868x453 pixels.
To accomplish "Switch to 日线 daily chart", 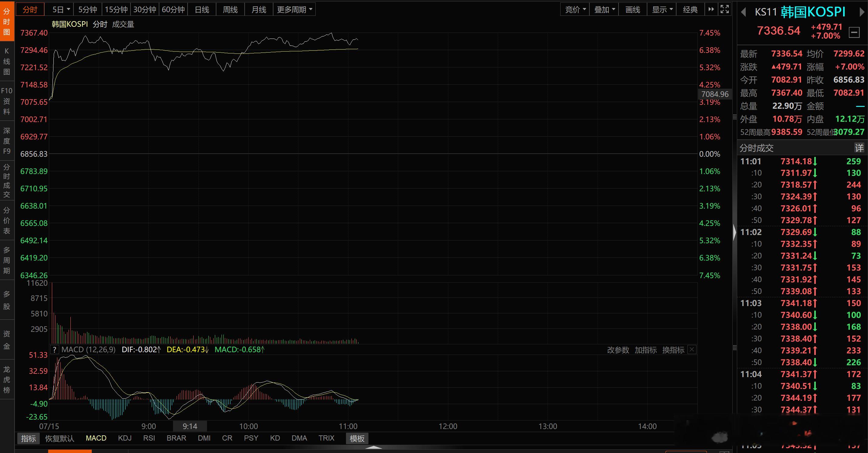I will coord(202,9).
